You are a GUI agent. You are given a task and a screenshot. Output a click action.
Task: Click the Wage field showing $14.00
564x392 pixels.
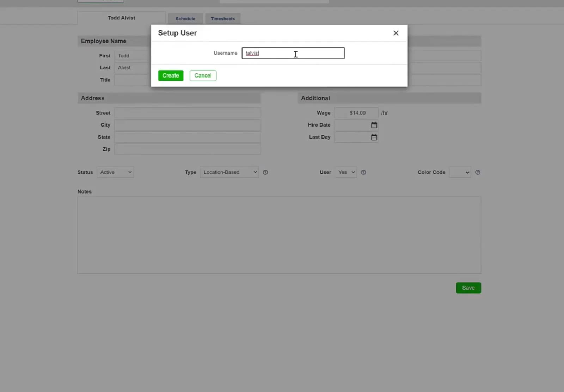[356, 113]
